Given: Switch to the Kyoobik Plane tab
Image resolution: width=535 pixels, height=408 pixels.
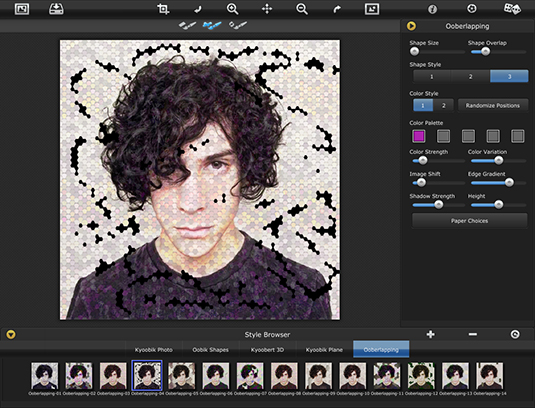Looking at the screenshot, I should 324,350.
